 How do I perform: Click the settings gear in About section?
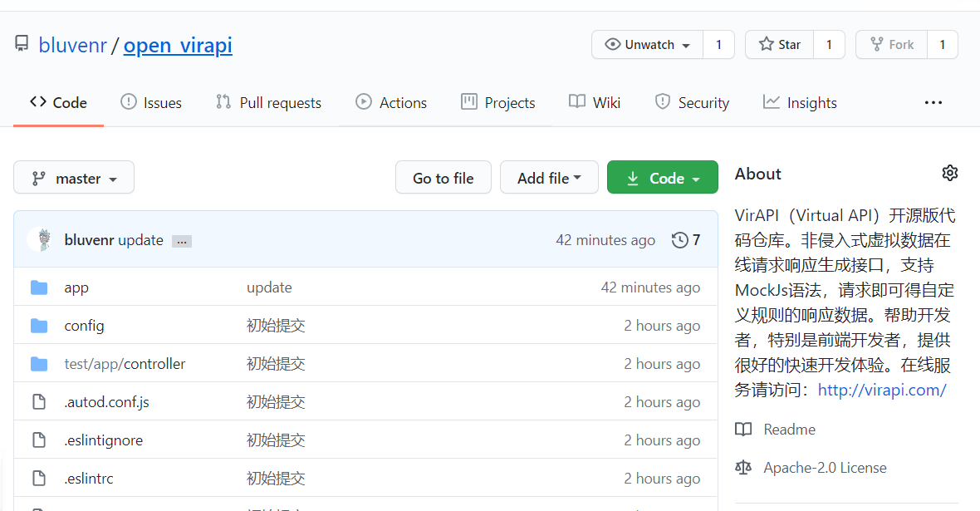point(949,174)
